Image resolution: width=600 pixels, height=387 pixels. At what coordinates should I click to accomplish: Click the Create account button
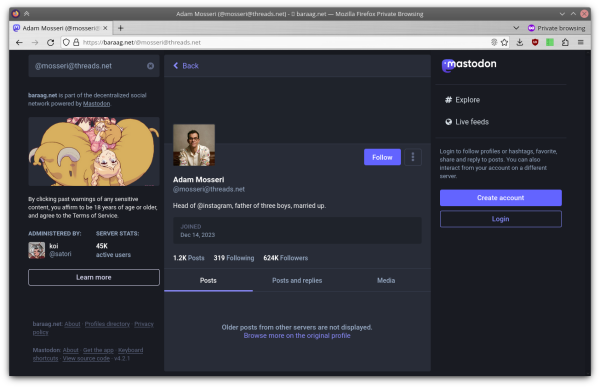click(x=501, y=198)
